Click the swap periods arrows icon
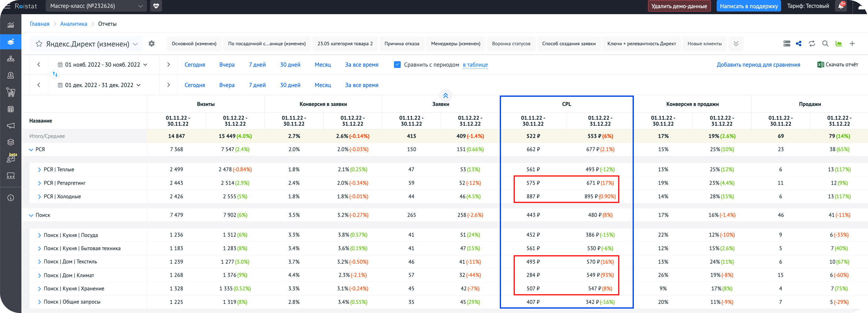Screen dimensions: 868x313 [x=55, y=74]
